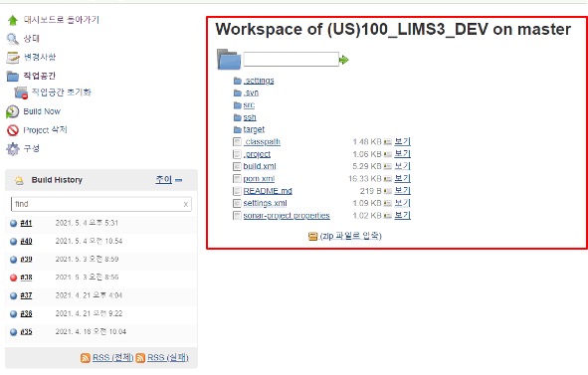
Task: Click fingerprint icon in README.md row
Action: 387,191
